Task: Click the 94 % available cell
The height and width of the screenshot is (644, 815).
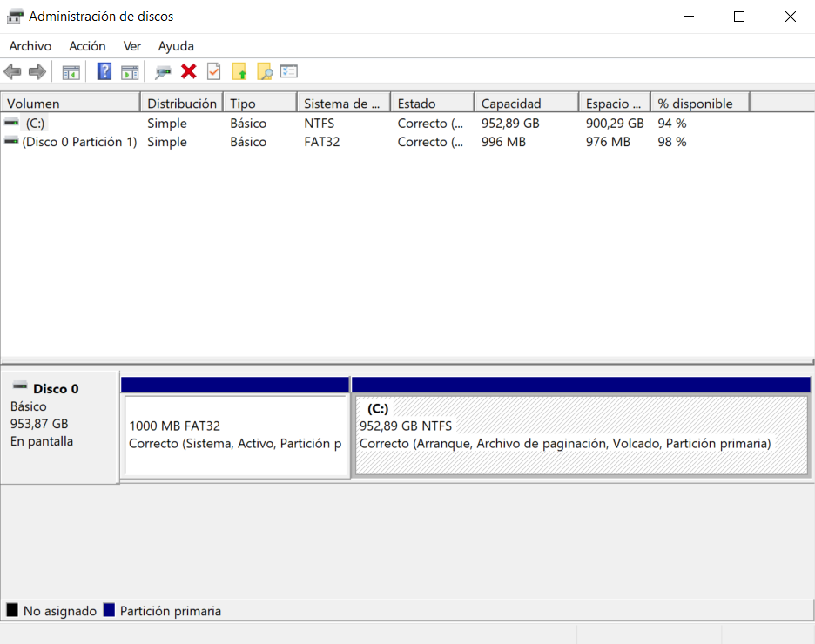Action: click(672, 123)
